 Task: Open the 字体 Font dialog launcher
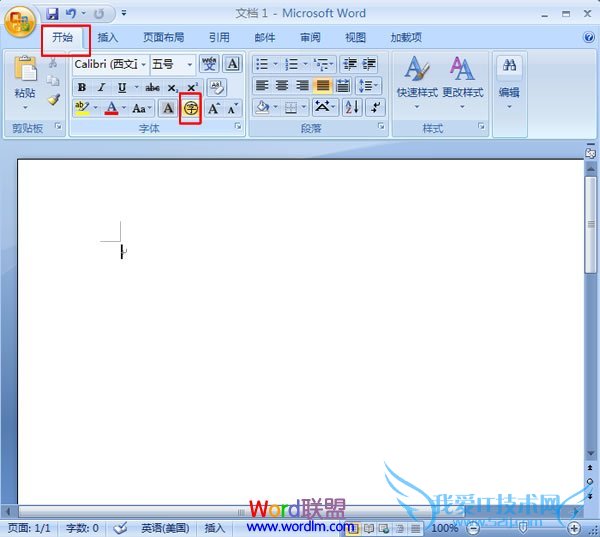point(238,126)
